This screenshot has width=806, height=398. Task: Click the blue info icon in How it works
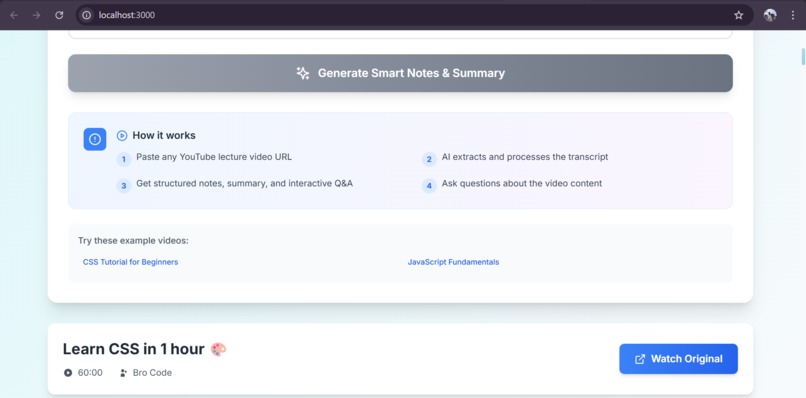[x=95, y=139]
